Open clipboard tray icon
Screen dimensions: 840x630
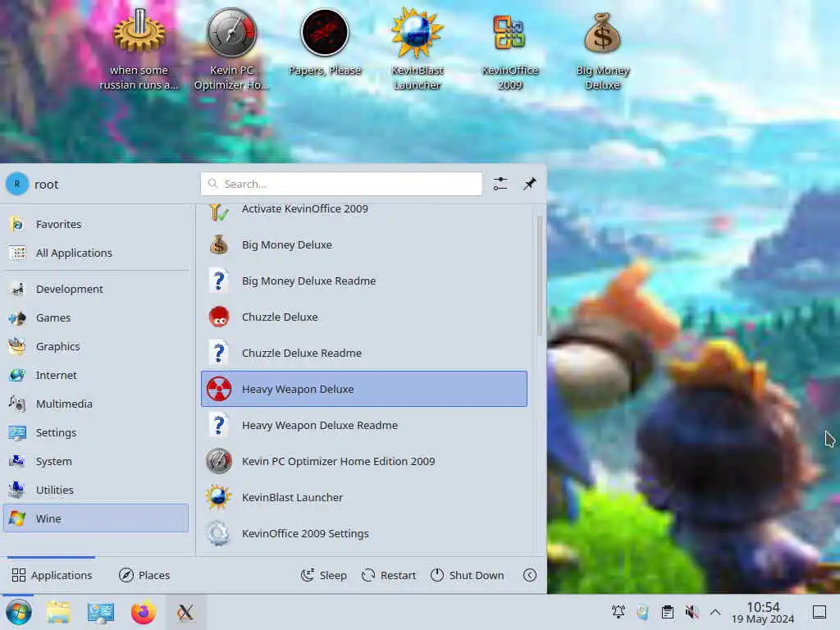pos(668,611)
